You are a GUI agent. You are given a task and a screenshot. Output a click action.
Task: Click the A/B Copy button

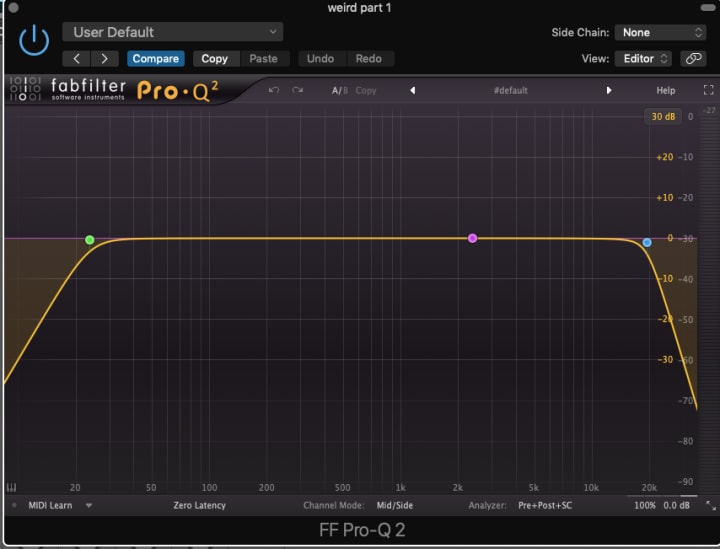pyautogui.click(x=366, y=90)
